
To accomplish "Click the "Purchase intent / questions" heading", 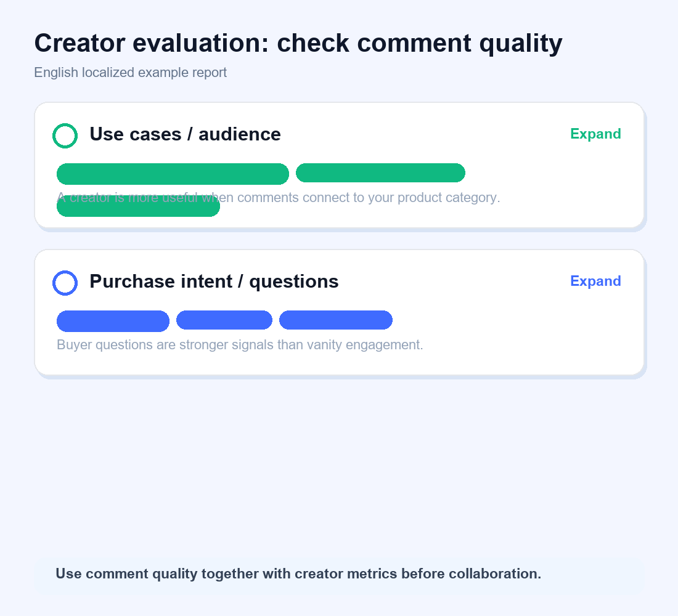I will pos(214,282).
